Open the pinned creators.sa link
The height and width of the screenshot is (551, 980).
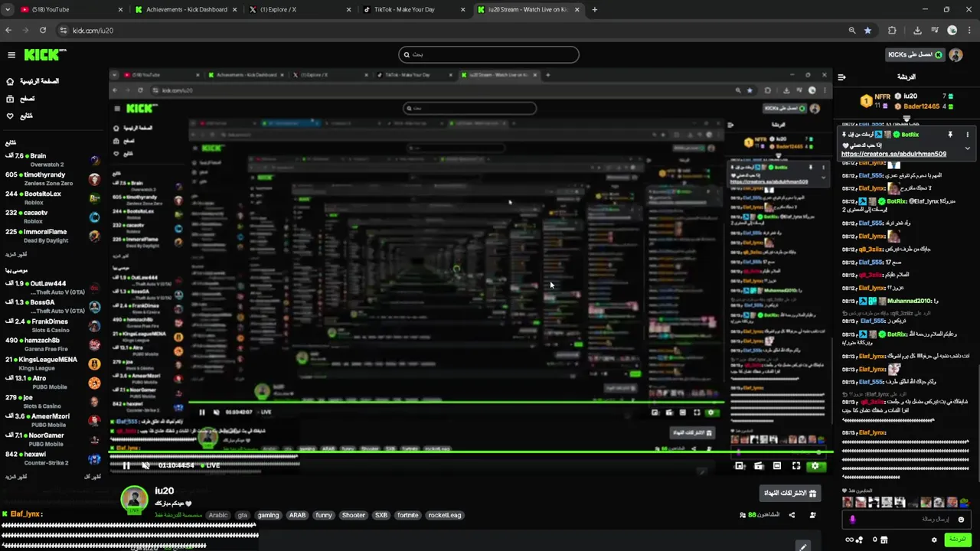click(x=893, y=154)
